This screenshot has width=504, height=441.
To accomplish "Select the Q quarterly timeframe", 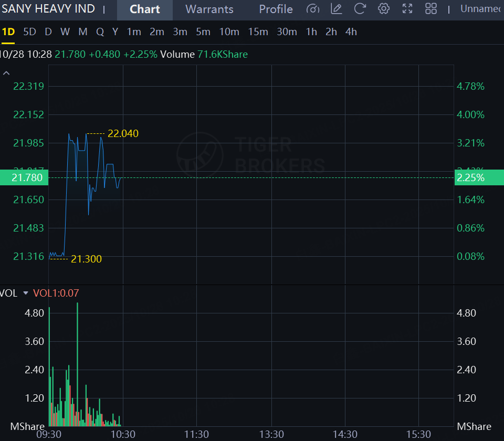I will click(x=100, y=32).
